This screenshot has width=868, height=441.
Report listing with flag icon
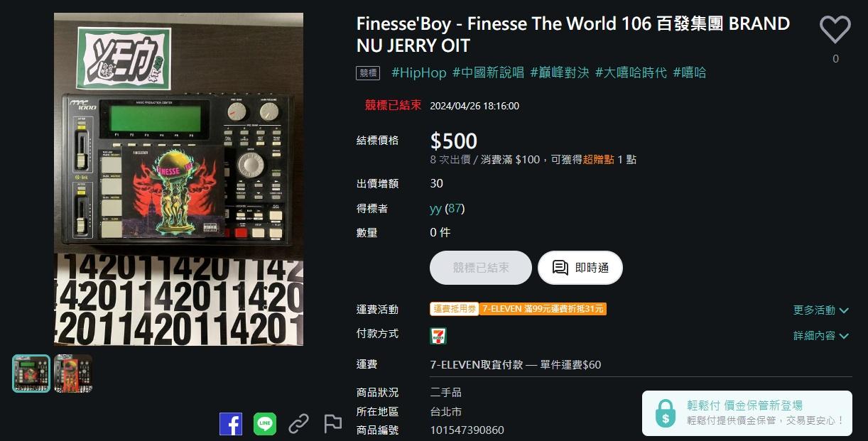tap(332, 424)
